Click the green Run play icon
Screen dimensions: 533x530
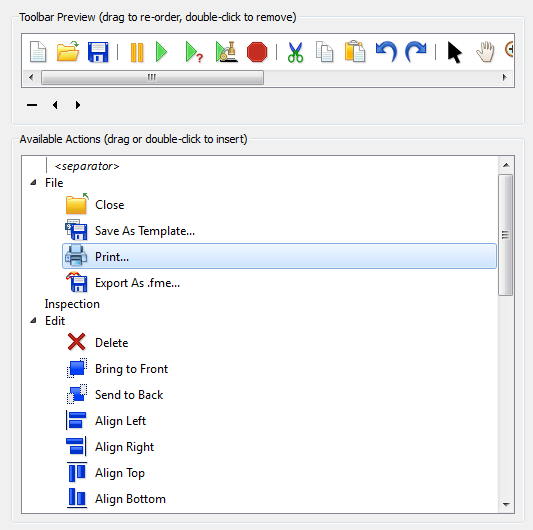[161, 52]
